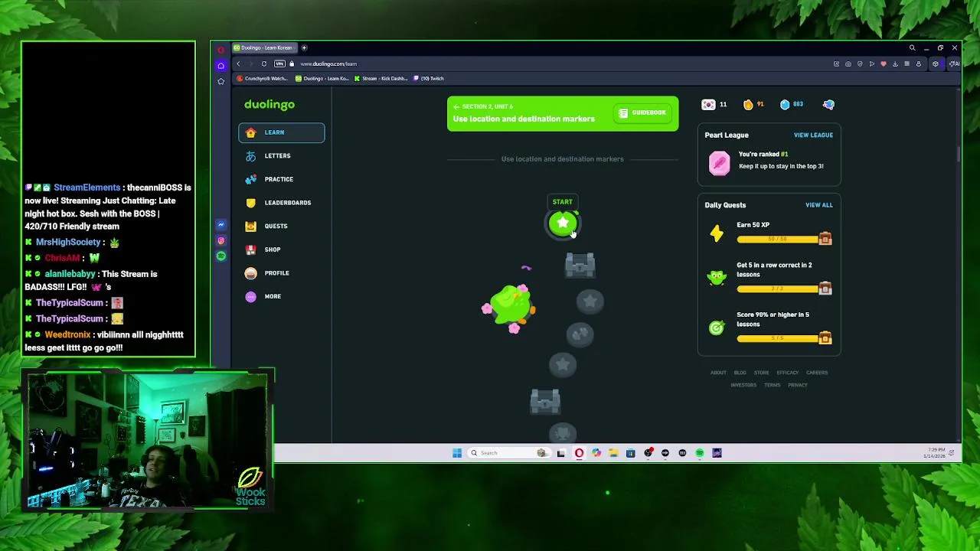Open the Crunchyroll bookmark
The height and width of the screenshot is (551, 980).
[263, 79]
